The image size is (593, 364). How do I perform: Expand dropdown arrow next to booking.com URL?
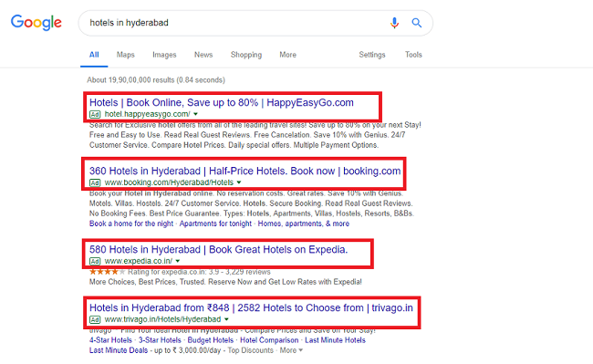[239, 182]
